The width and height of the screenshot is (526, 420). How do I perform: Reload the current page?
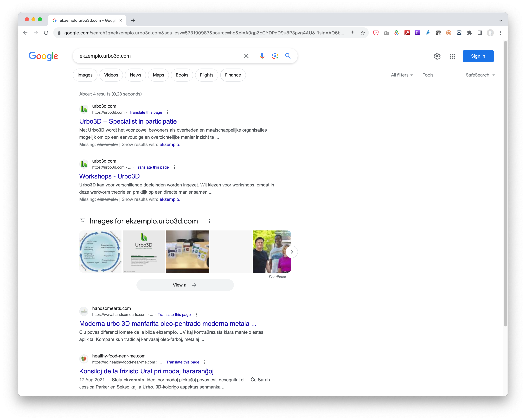tap(46, 33)
